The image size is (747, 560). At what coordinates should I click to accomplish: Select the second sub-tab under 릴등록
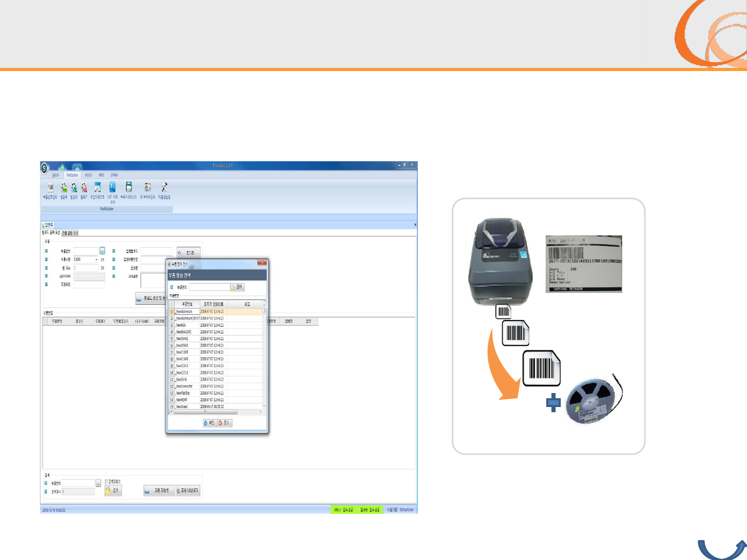click(70, 233)
